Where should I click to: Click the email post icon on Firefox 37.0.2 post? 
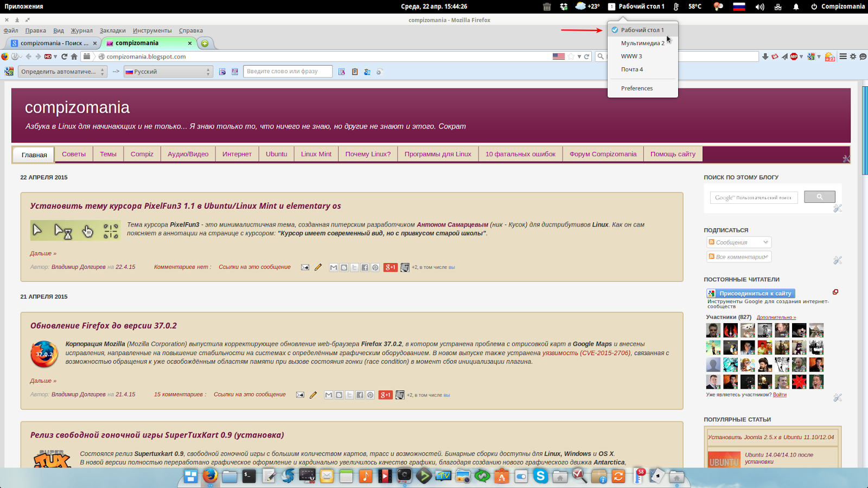(x=300, y=395)
